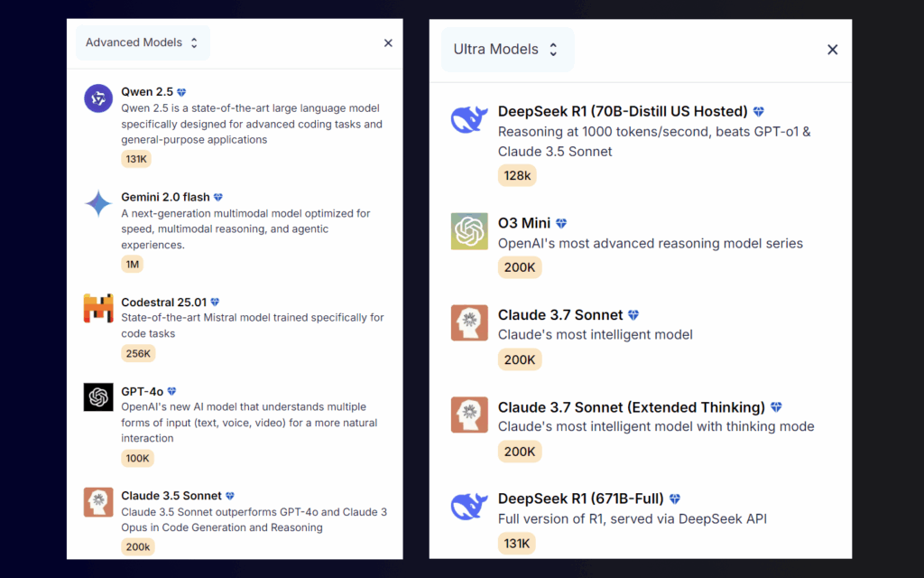Click the Gemini 2.0 flash sparkle logo
Viewport: 924px width, 578px height.
point(98,203)
